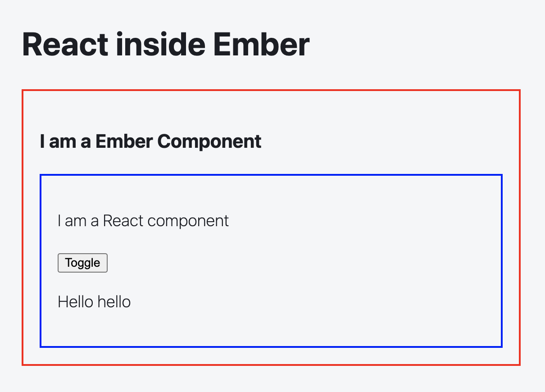The width and height of the screenshot is (545, 392).
Task: Click the "React inside Ember" page heading
Action: pos(165,44)
